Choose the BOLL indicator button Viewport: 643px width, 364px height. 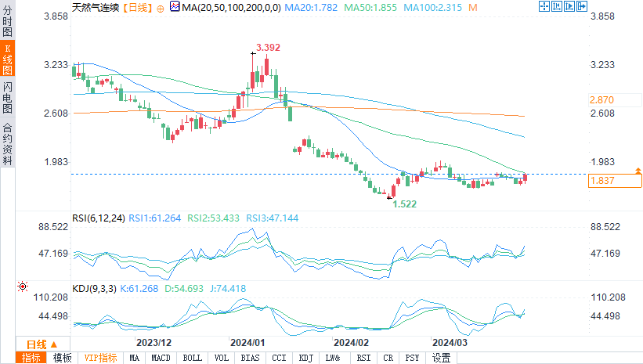click(x=193, y=358)
